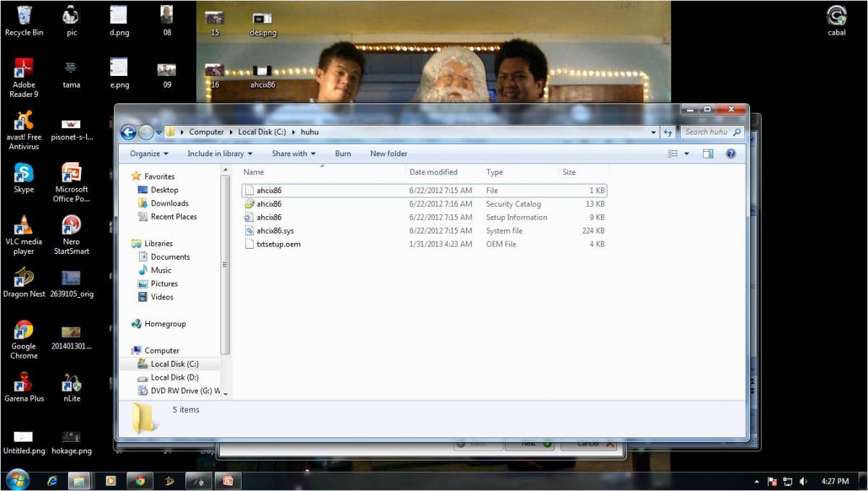Sort files by Name column header
The image size is (868, 491).
point(322,172)
